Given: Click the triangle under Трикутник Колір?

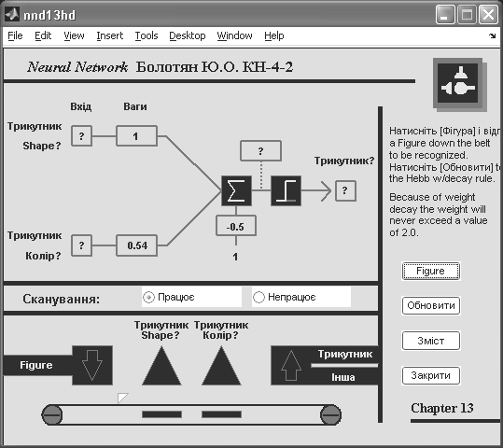Looking at the screenshot, I should coord(221,366).
